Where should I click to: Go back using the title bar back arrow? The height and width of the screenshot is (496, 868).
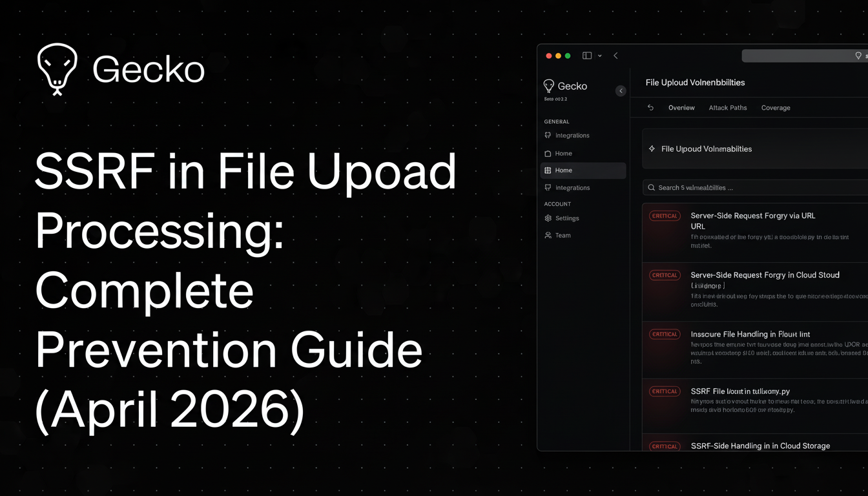[x=615, y=56]
